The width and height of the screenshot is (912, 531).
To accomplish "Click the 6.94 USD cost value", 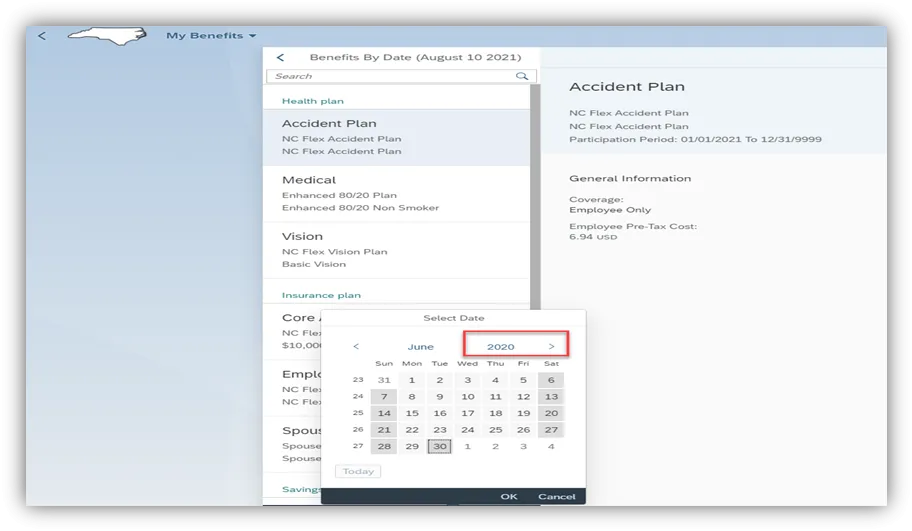I will (x=593, y=237).
